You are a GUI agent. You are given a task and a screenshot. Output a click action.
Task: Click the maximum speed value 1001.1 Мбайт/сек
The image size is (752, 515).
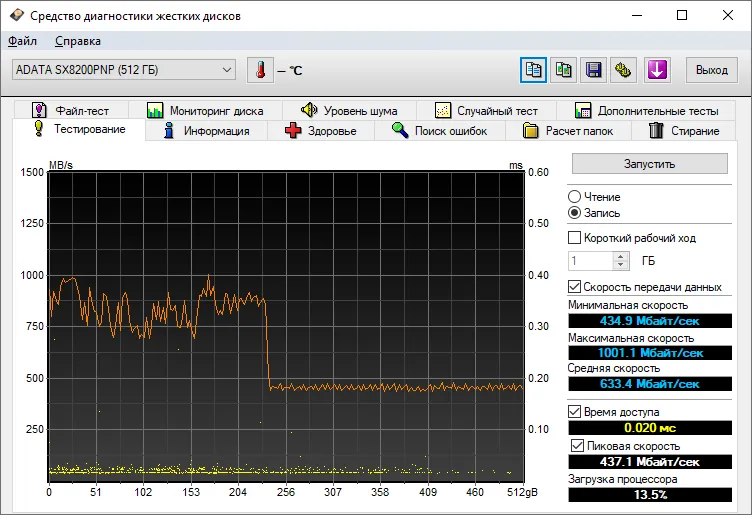tap(650, 353)
